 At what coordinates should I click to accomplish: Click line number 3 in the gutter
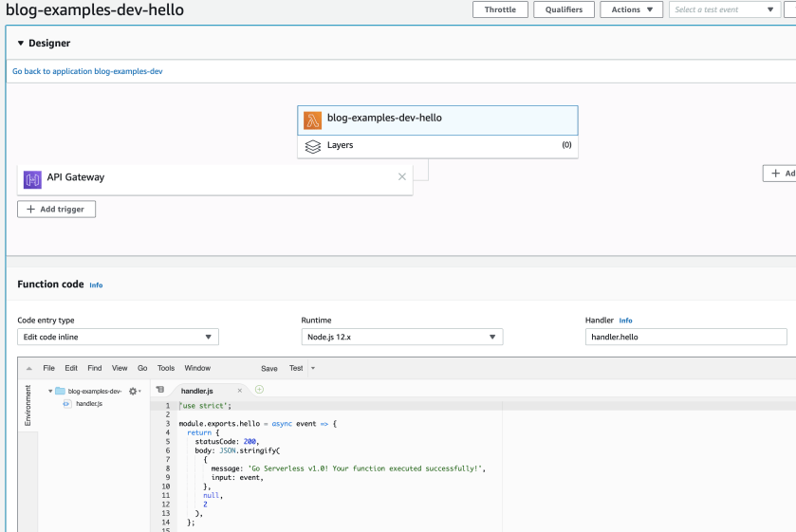[168, 423]
